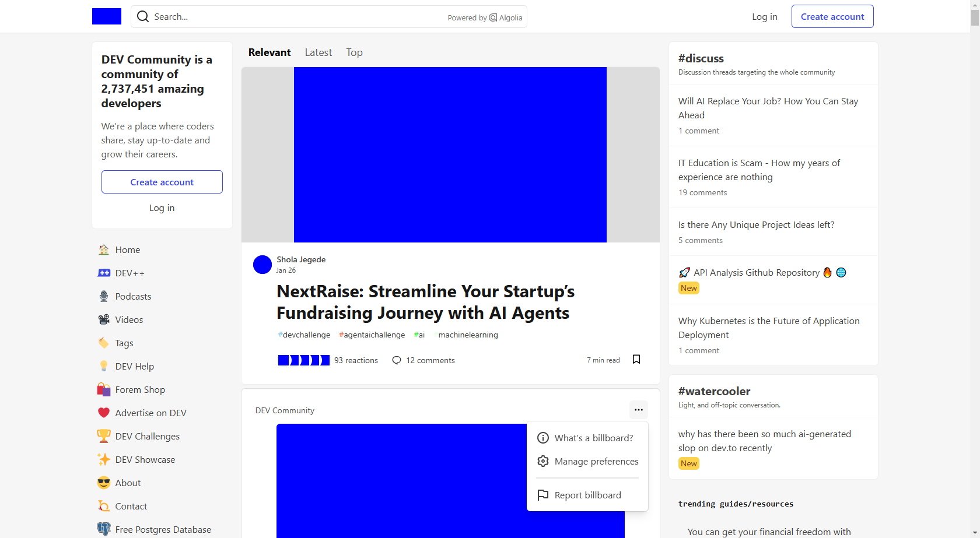This screenshot has width=980, height=538.
Task: Open the #agentaichallenge tag link
Action: click(372, 335)
